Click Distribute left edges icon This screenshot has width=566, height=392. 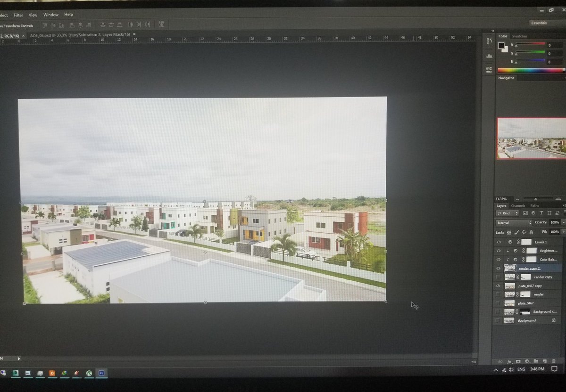coord(131,24)
